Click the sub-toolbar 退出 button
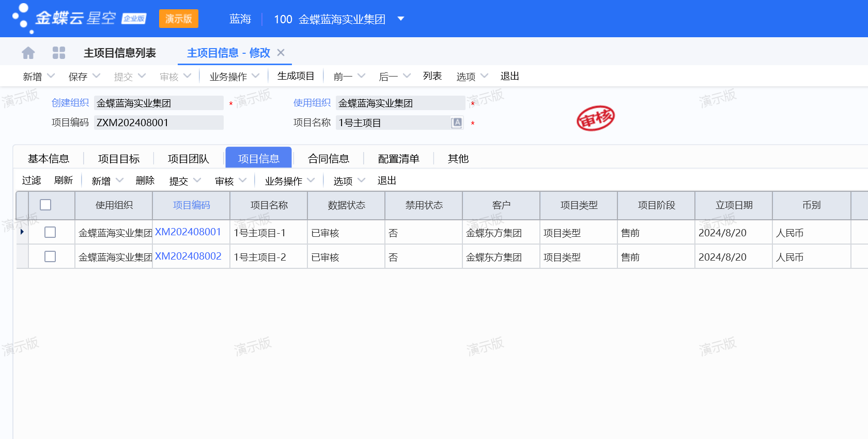This screenshot has width=868, height=439. tap(387, 180)
